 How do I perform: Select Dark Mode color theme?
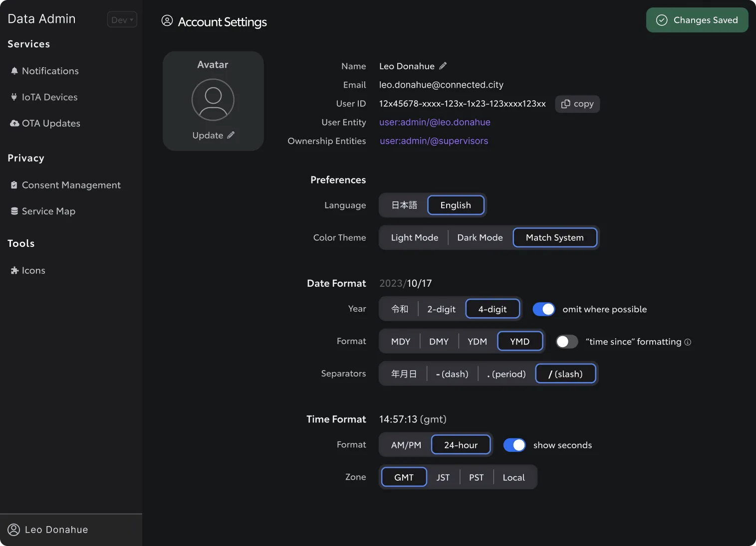click(x=480, y=238)
